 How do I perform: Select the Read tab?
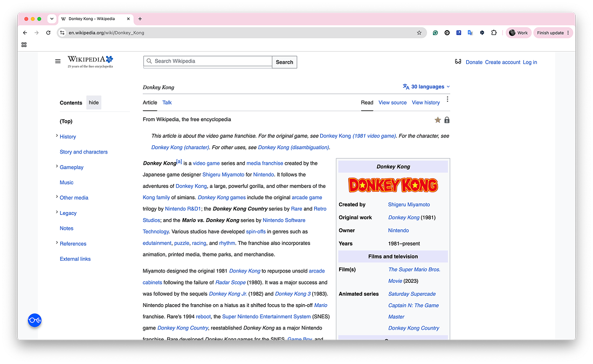pyautogui.click(x=367, y=103)
